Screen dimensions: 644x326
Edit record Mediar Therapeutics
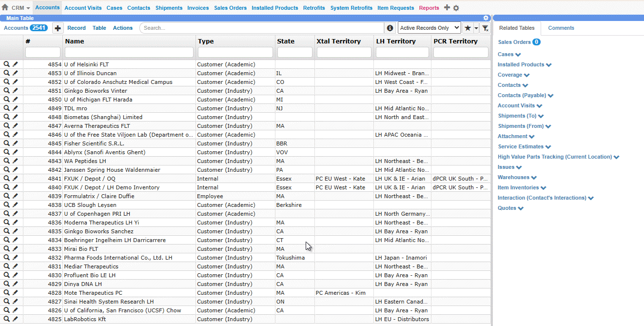[15, 266]
